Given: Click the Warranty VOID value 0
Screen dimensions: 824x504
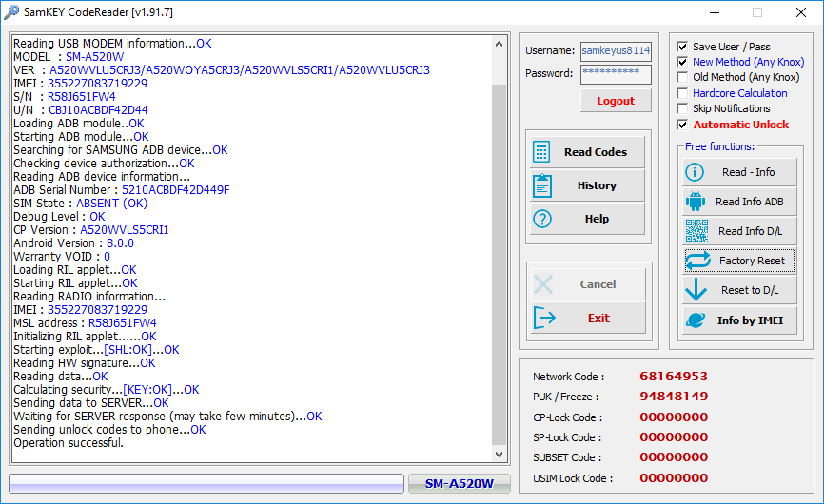Looking at the screenshot, I should (x=107, y=257).
